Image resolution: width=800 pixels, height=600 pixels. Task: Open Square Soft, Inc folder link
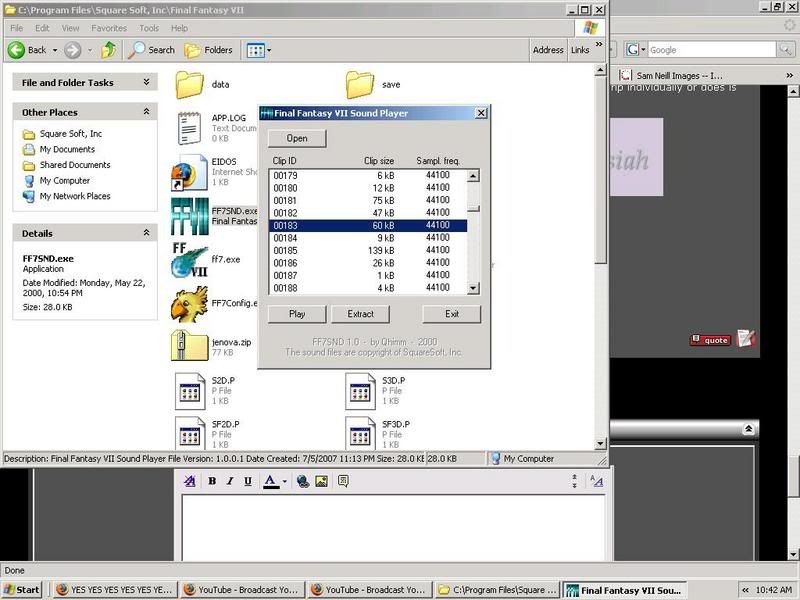click(71, 134)
